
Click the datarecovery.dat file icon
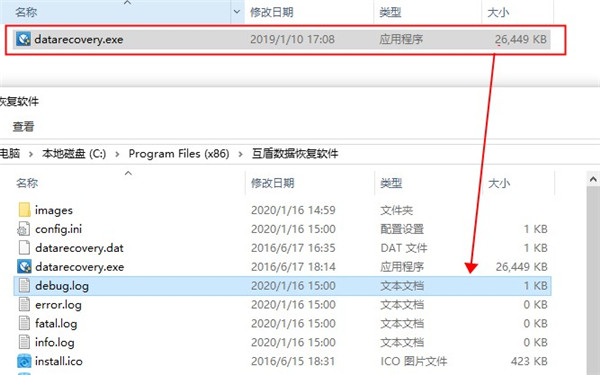pos(24,248)
